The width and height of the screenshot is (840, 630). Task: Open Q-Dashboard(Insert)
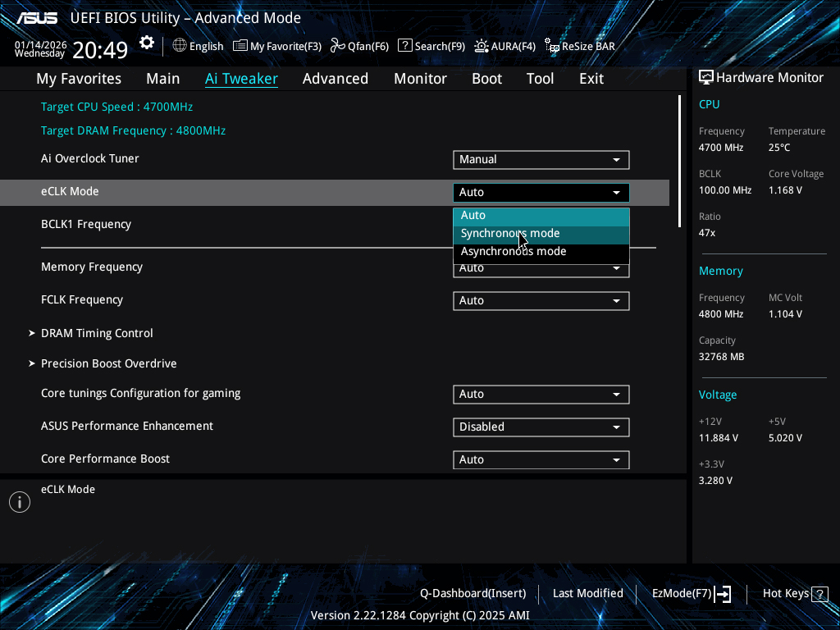(472, 593)
